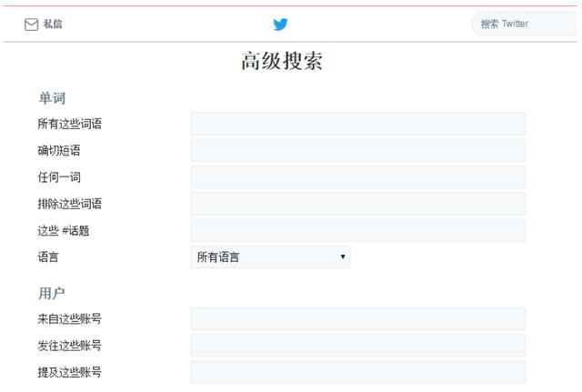The image size is (582, 392).
Task: Click the 任何一词 label
Action: [59, 177]
